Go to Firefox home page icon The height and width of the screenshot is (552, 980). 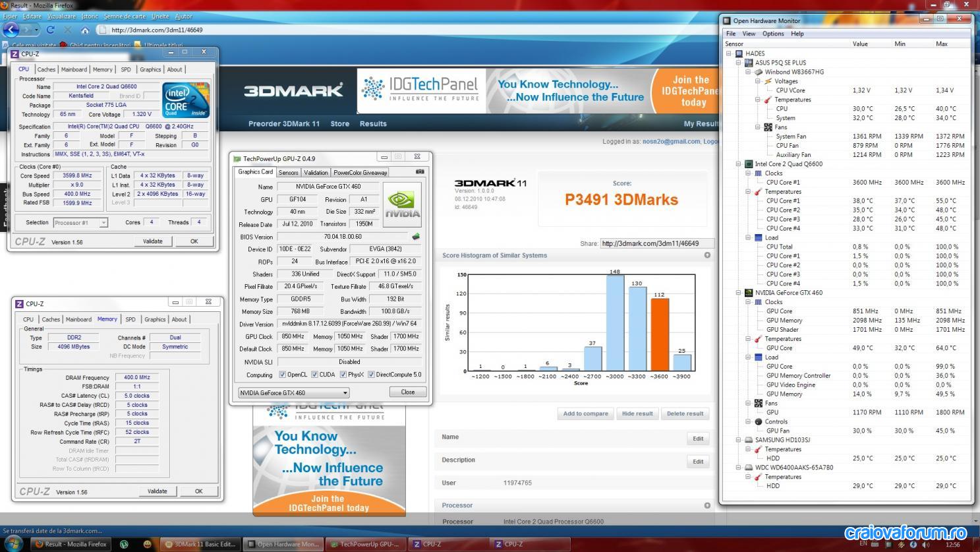click(x=85, y=30)
